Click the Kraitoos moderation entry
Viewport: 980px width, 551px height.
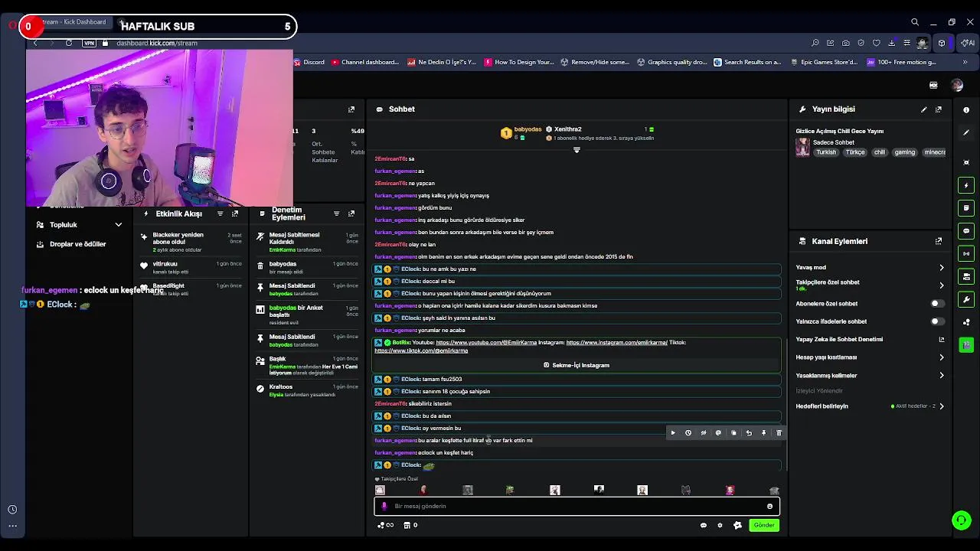tap(307, 390)
